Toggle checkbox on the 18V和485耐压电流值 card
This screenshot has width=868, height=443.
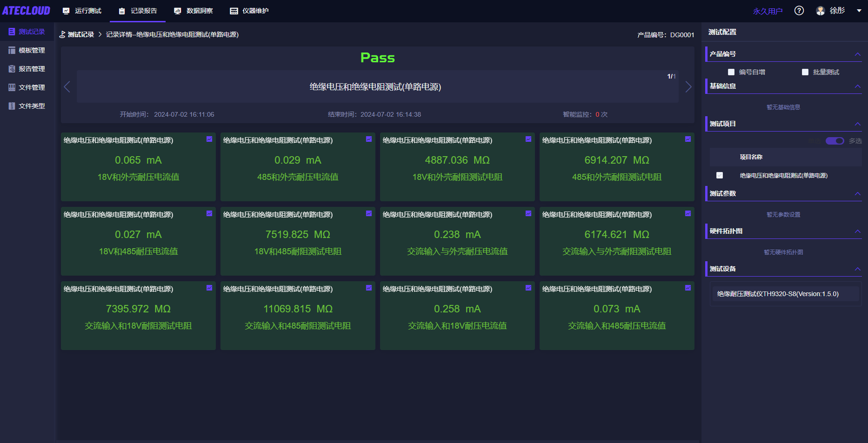pyautogui.click(x=209, y=213)
